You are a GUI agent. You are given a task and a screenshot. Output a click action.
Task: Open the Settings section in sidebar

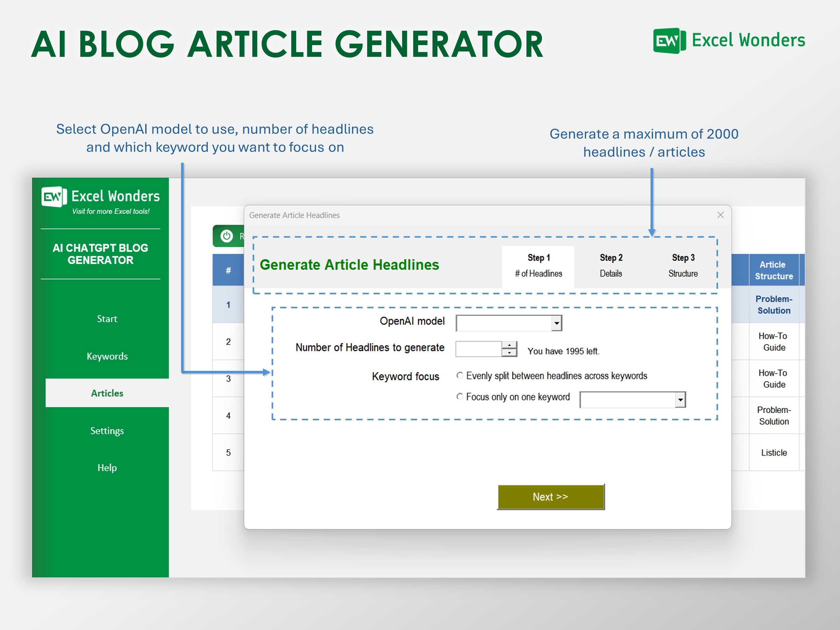(x=107, y=431)
